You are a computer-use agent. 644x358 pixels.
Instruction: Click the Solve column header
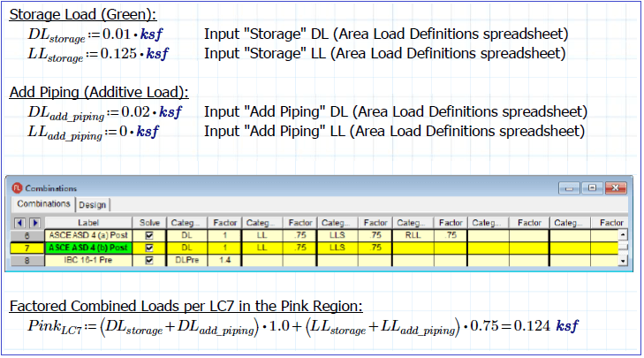(148, 223)
